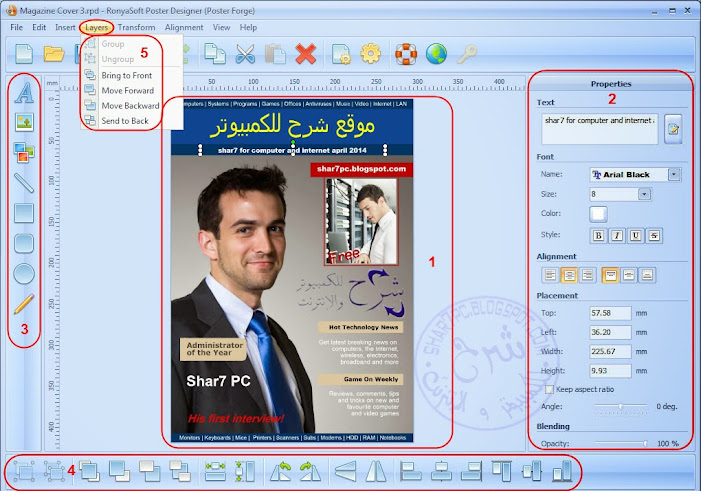The image size is (701, 491).
Task: Click the rotate right icon in bottom toolbar
Action: (x=310, y=471)
